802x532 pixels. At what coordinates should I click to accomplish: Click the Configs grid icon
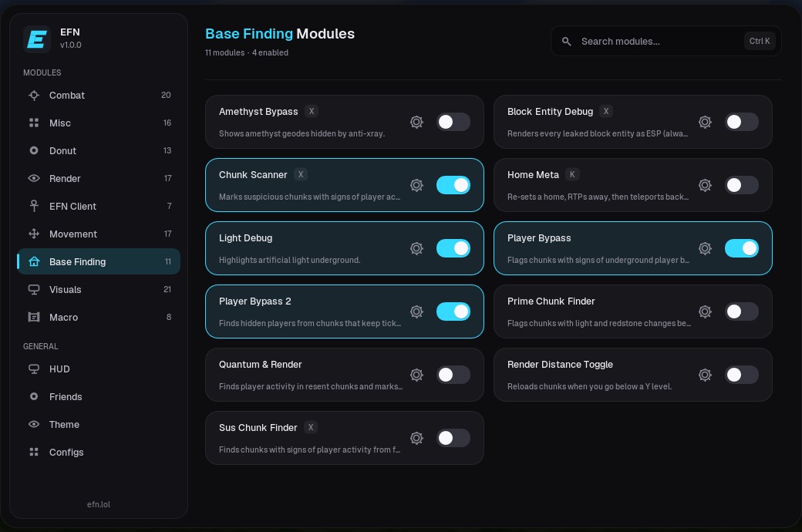34,452
